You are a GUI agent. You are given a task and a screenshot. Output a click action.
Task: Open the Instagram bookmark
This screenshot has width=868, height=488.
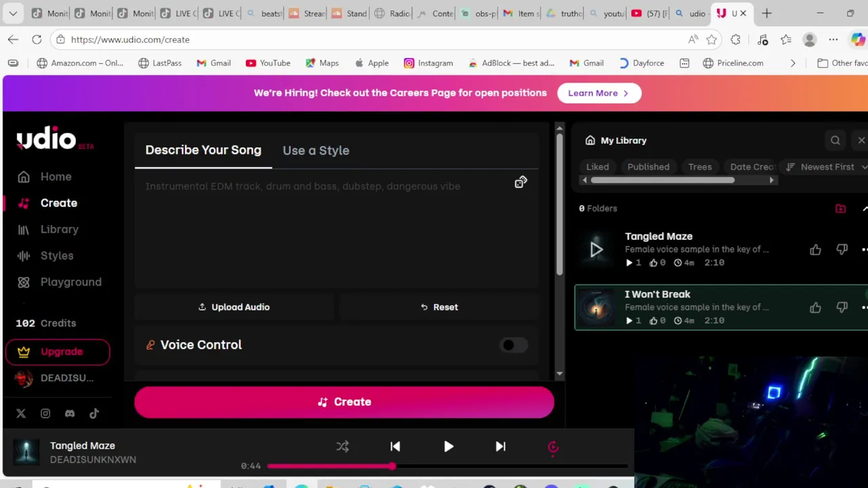[x=428, y=63]
